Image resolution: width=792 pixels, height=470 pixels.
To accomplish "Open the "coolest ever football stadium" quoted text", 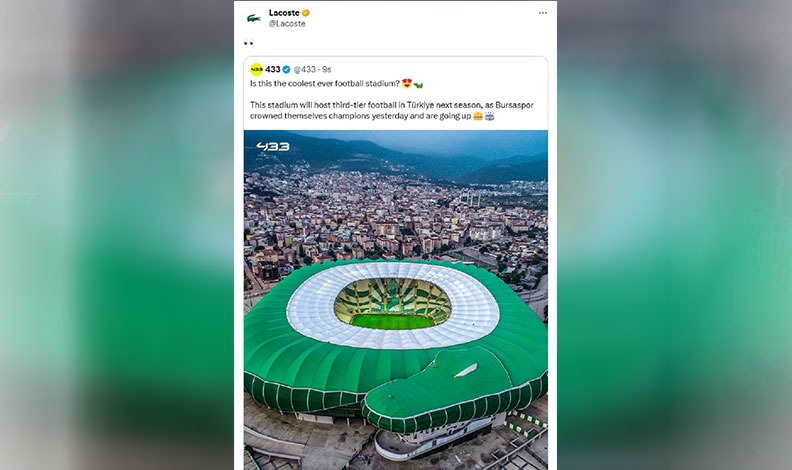I will point(340,84).
